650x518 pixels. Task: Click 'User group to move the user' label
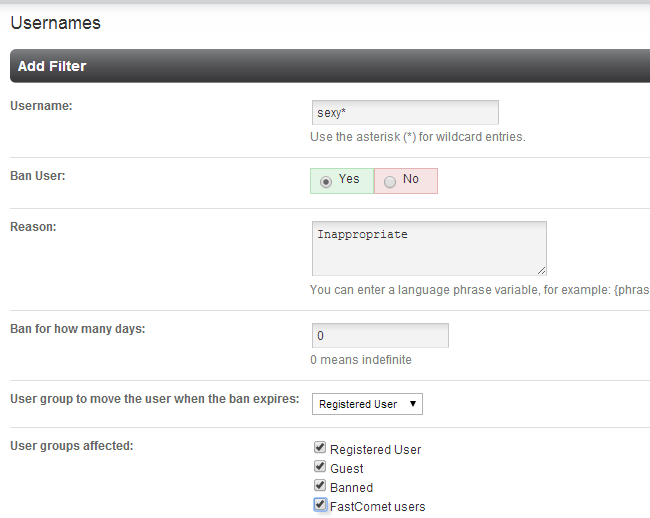[155, 399]
